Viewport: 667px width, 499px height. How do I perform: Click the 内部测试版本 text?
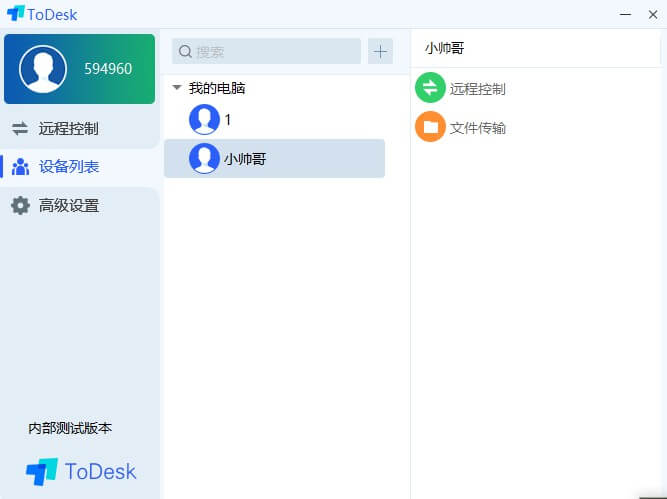tap(70, 428)
